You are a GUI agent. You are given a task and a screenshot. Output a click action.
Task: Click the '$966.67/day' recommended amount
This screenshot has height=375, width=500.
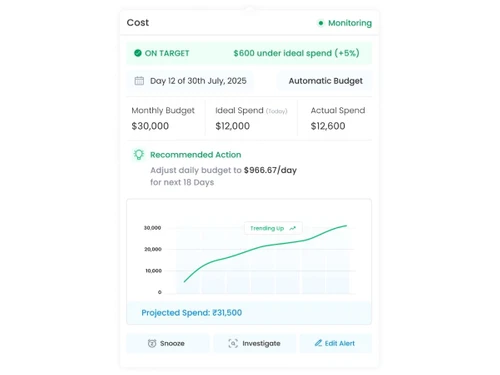[270, 170]
